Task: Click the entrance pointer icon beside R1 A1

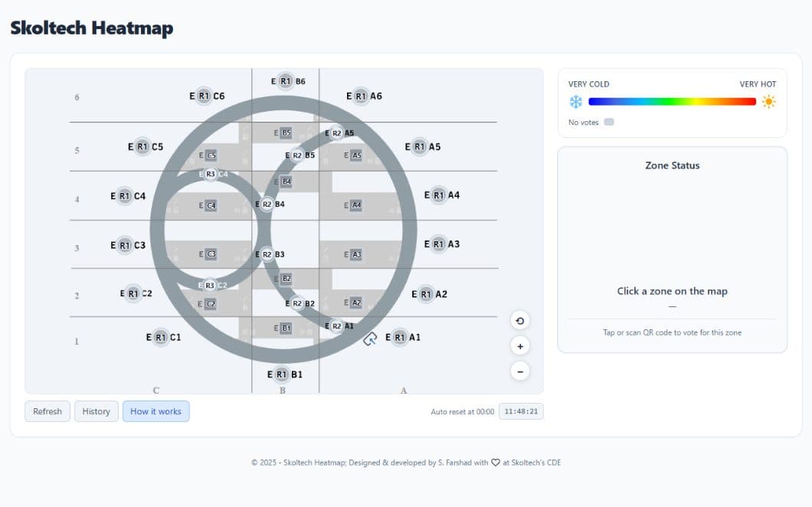Action: (370, 339)
